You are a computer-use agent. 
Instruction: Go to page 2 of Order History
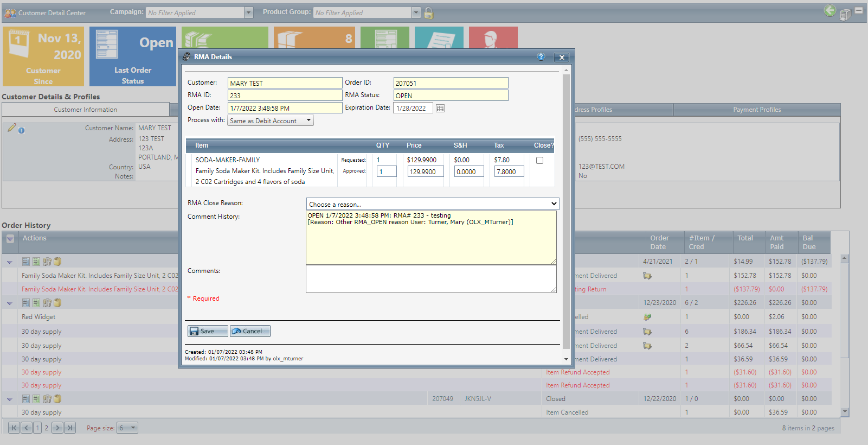[47, 428]
